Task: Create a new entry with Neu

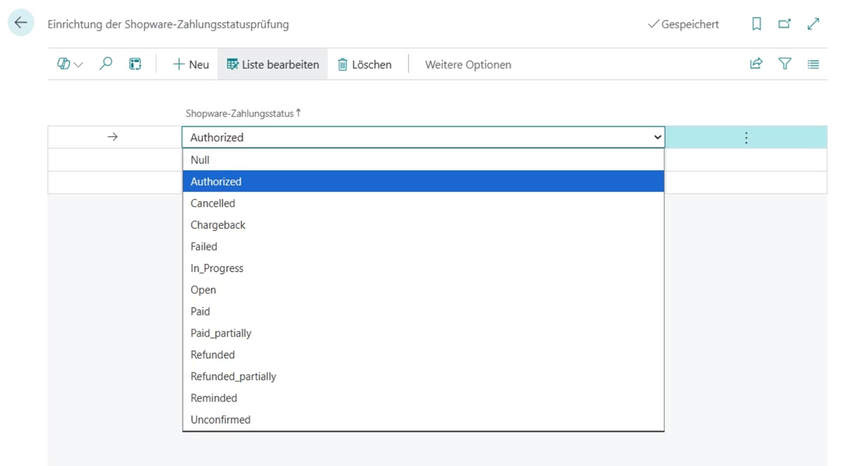Action: coord(190,65)
